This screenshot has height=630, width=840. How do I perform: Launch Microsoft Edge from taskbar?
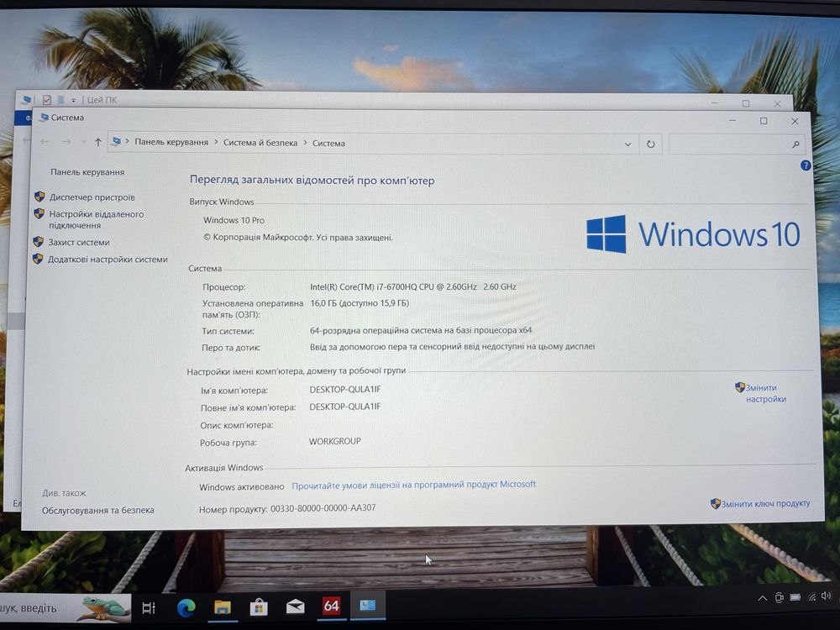click(186, 607)
